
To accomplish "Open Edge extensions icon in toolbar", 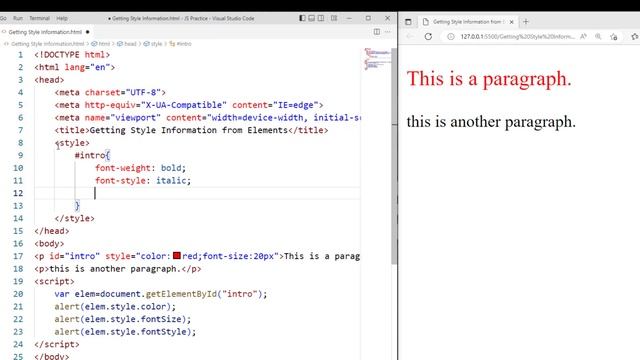I will point(634,36).
